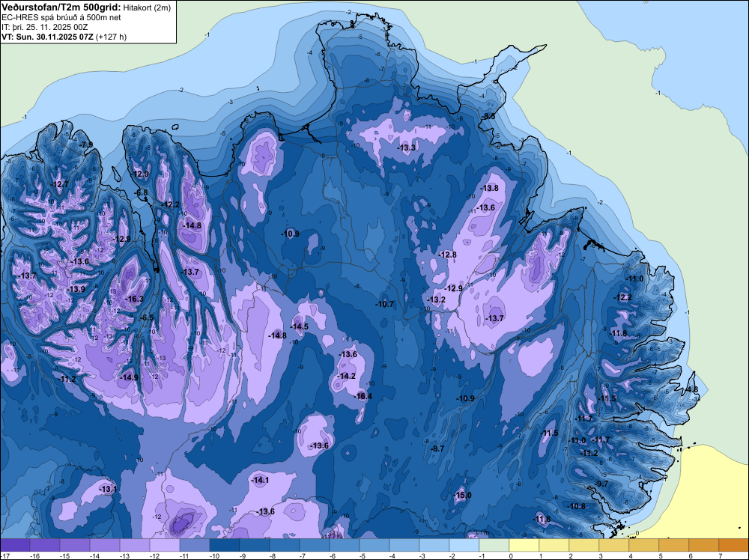This screenshot has width=749, height=560.
Task: Select the -10.8 temperature value
Action: pyautogui.click(x=577, y=506)
